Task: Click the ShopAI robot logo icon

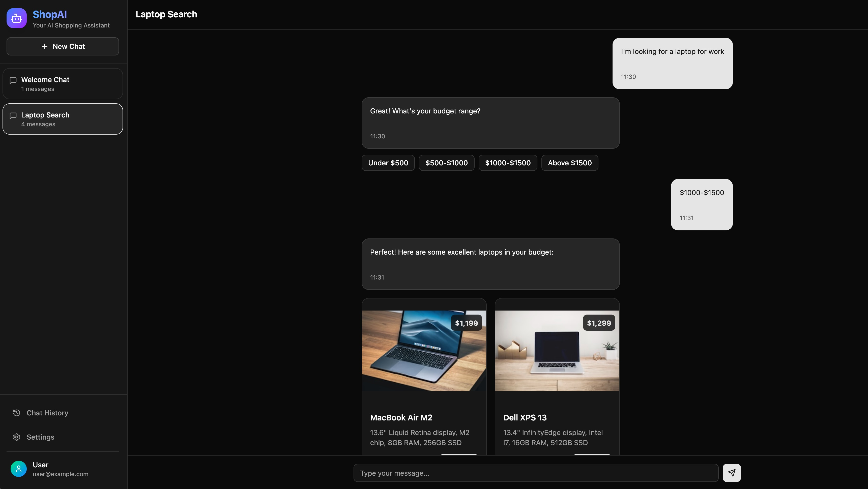Action: click(x=16, y=18)
